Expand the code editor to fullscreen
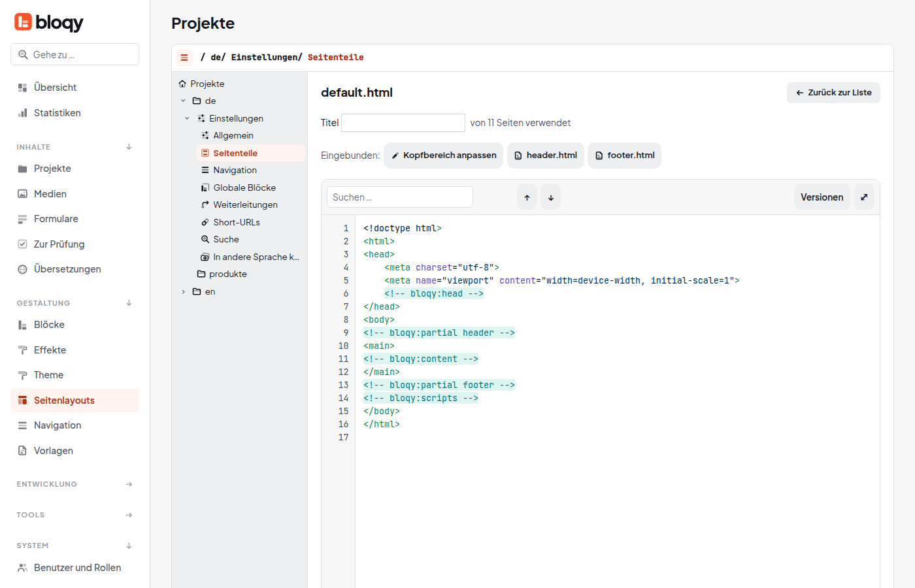 (x=864, y=197)
